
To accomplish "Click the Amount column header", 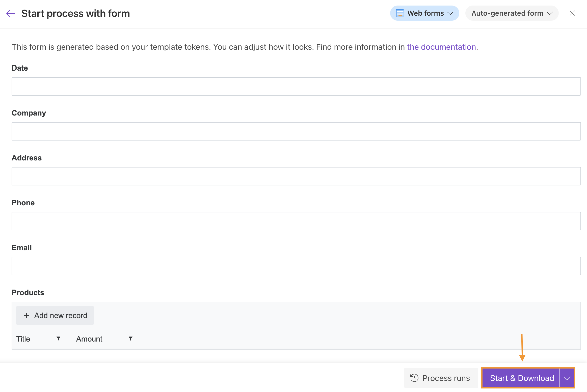I will point(89,339).
